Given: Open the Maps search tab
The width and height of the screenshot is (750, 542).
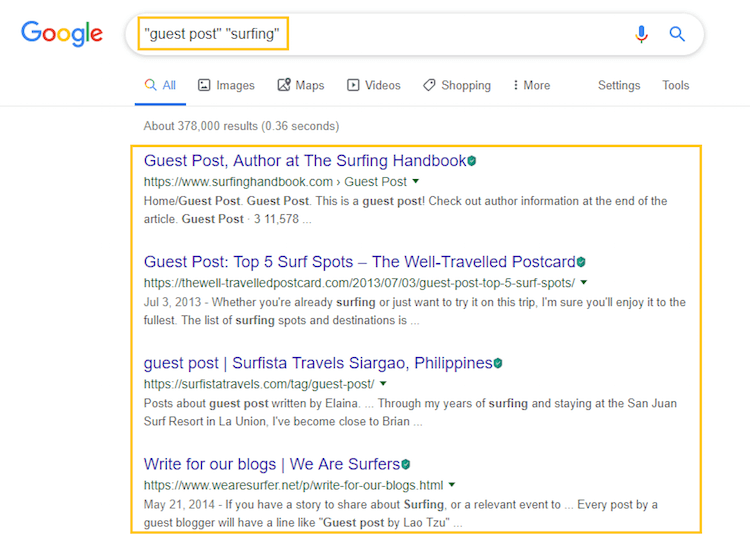Looking at the screenshot, I should [x=301, y=85].
